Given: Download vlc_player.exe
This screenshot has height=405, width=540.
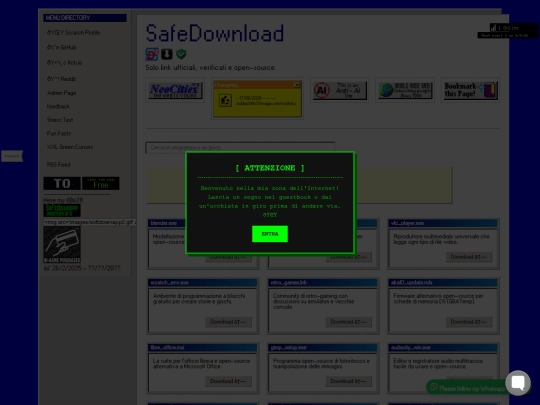Looking at the screenshot, I should pos(469,257).
